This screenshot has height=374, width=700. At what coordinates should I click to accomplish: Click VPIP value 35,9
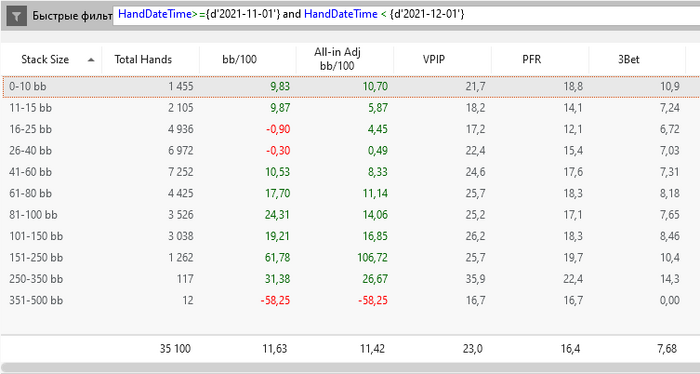click(x=475, y=279)
